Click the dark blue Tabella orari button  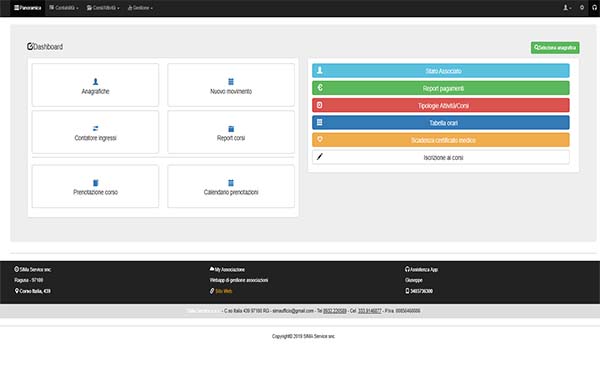(440, 123)
